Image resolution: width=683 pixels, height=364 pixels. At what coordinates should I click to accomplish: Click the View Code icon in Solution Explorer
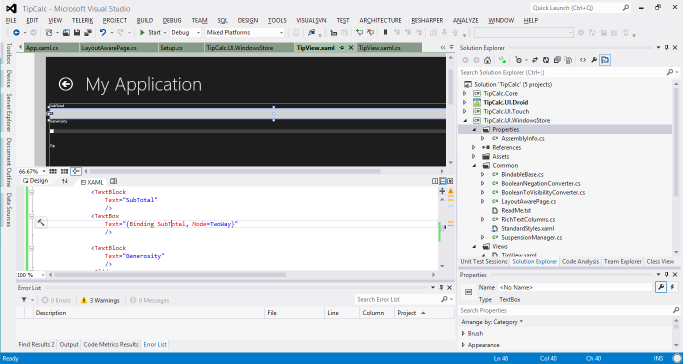coord(583,60)
